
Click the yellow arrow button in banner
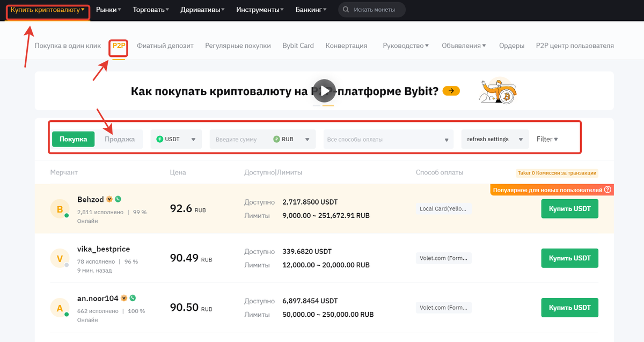[451, 91]
